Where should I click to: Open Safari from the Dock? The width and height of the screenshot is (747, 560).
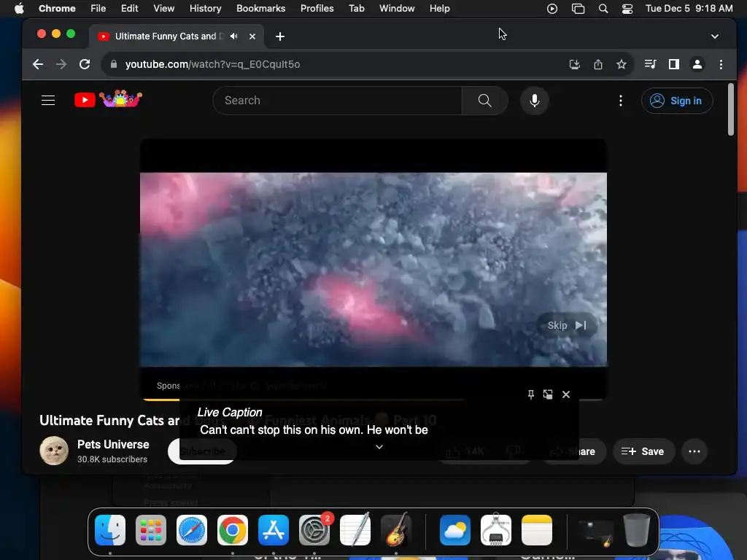tap(192, 530)
